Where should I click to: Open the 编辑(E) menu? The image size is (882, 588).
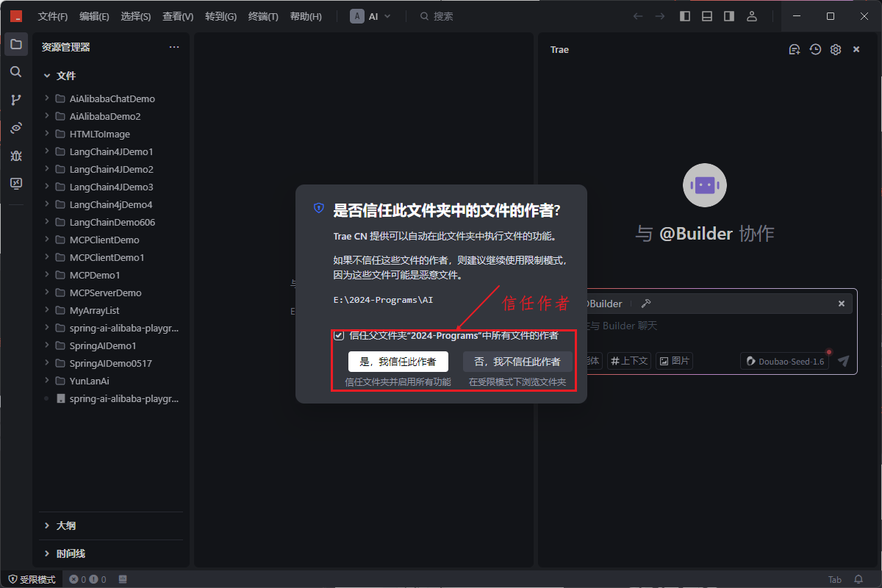point(94,16)
